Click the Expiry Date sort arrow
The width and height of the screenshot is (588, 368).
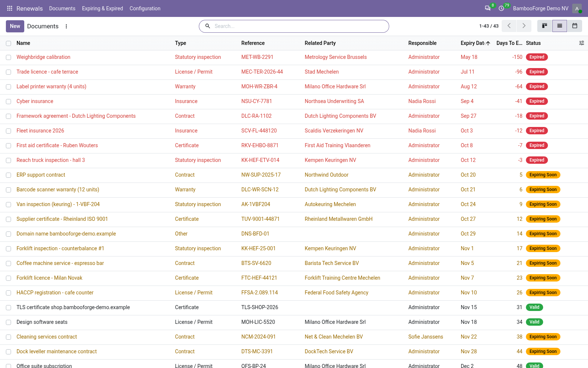coord(488,43)
